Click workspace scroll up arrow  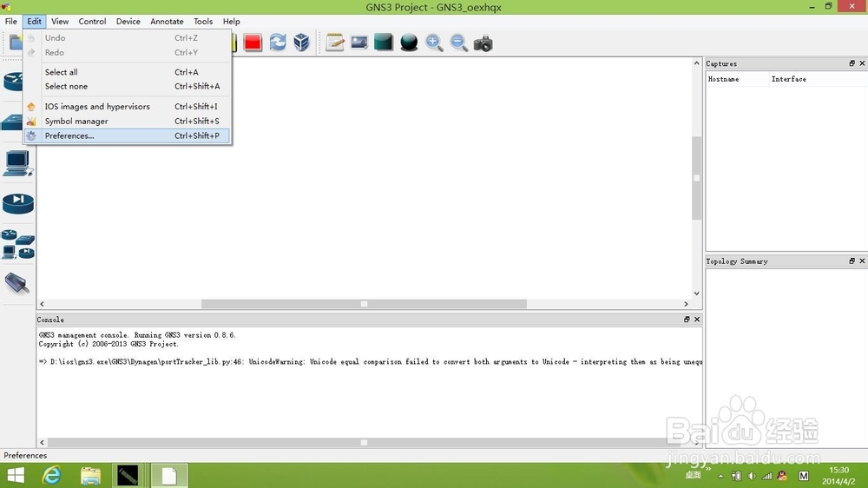pyautogui.click(x=696, y=63)
